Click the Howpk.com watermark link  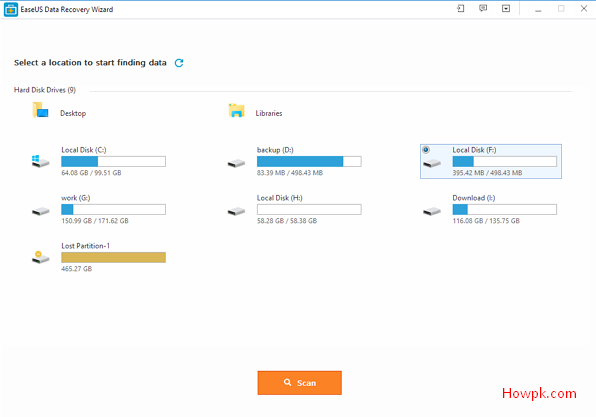[539, 393]
